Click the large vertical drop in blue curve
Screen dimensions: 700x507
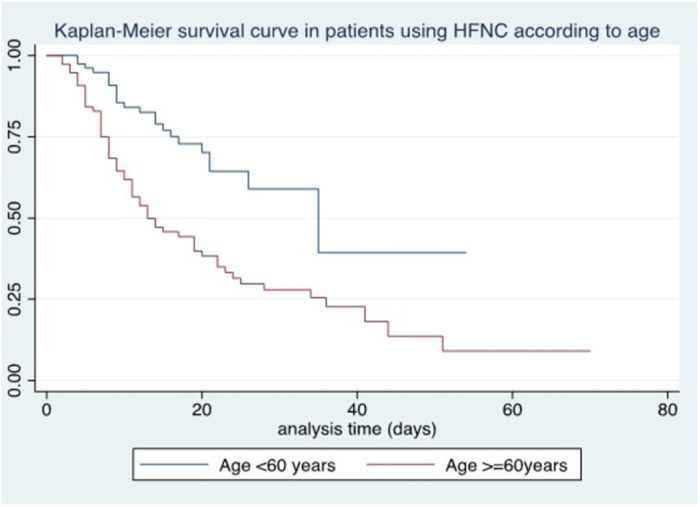(x=319, y=221)
